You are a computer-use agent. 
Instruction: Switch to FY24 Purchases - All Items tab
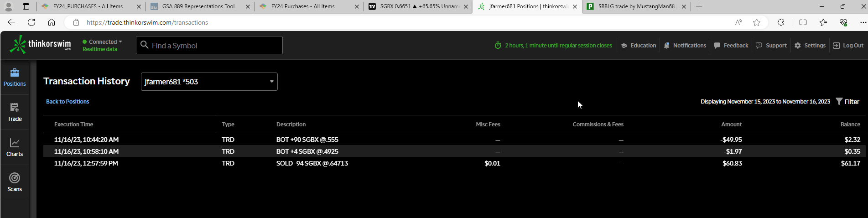[309, 6]
